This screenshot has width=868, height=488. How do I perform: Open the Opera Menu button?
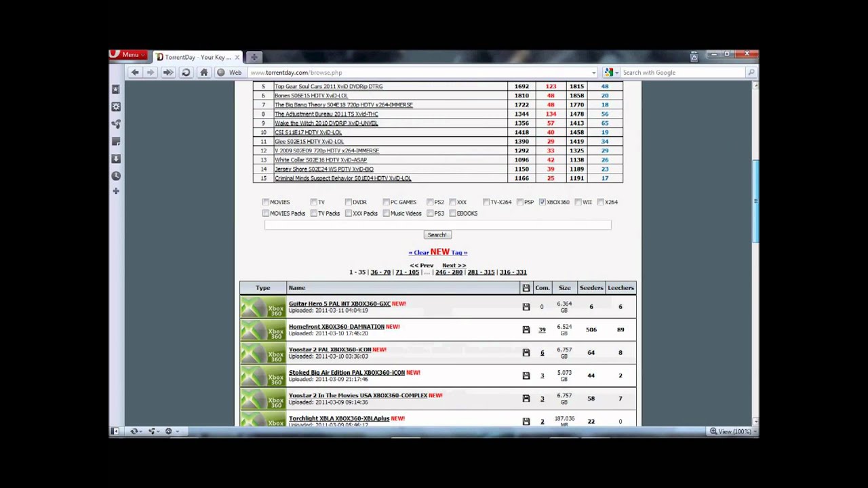click(127, 55)
